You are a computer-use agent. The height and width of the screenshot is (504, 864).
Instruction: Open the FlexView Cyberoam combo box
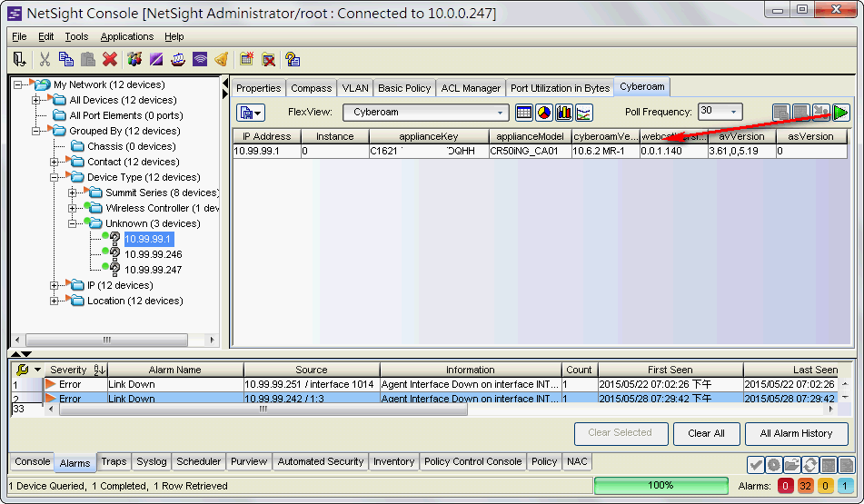coord(426,113)
